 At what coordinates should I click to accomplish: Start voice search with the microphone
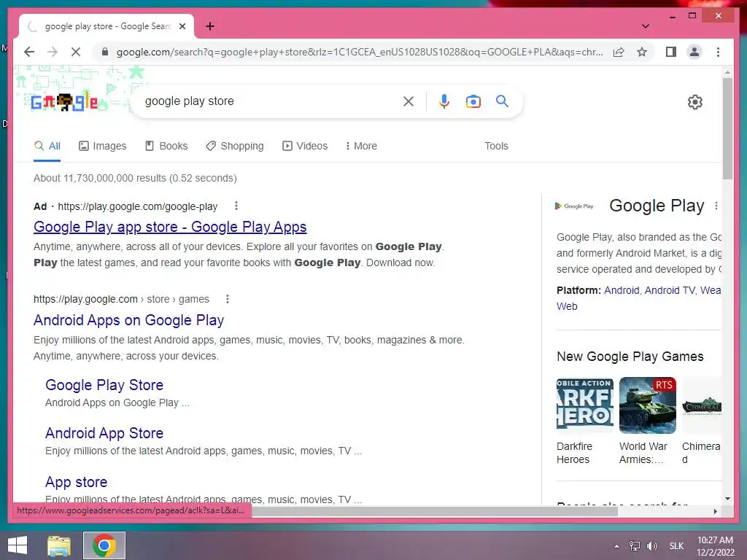[444, 101]
